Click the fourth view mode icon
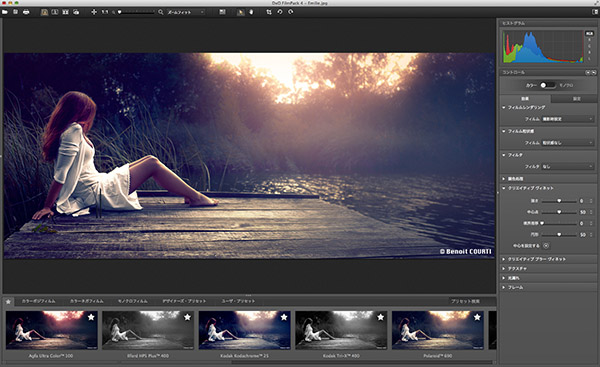The image size is (600, 367). [76, 12]
